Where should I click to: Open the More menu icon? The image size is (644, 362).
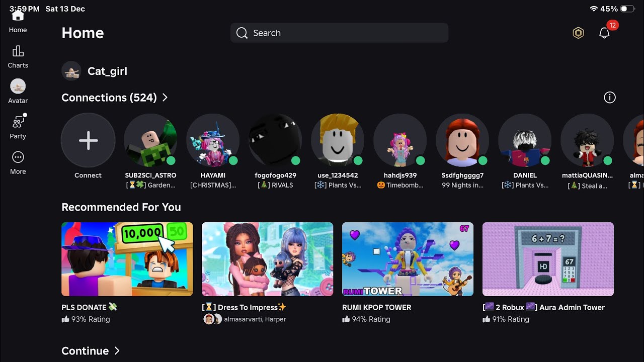point(18,157)
